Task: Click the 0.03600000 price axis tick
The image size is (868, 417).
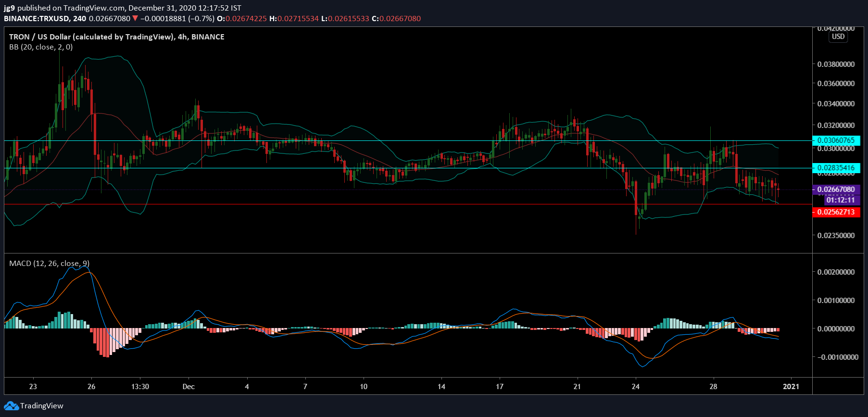Action: (836, 83)
